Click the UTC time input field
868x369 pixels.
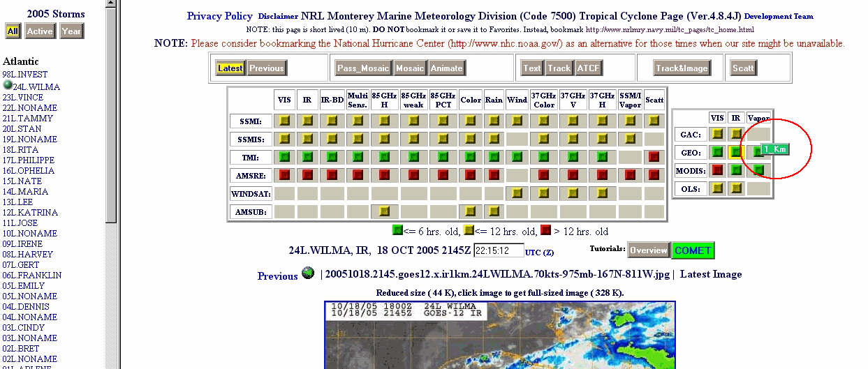click(x=499, y=250)
